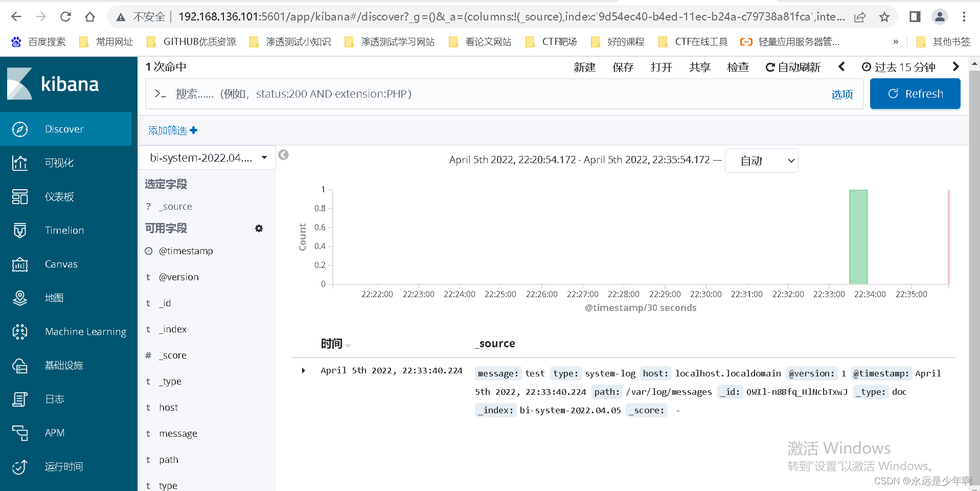This screenshot has width=980, height=491.
Task: Expand the April 5th 22:33:40.224 document row
Action: [304, 370]
